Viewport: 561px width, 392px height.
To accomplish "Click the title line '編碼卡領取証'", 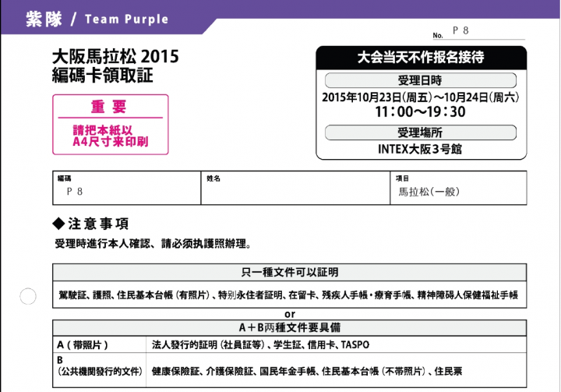I will tap(103, 76).
